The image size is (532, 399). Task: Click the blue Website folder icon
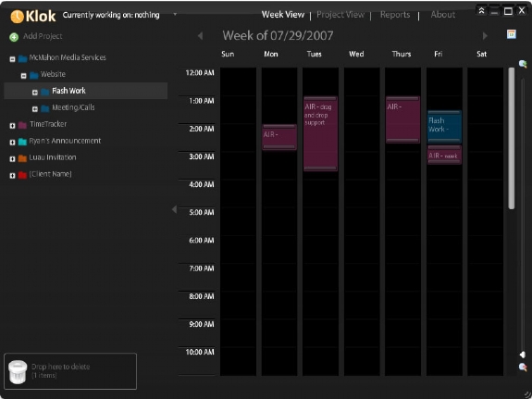[34, 75]
